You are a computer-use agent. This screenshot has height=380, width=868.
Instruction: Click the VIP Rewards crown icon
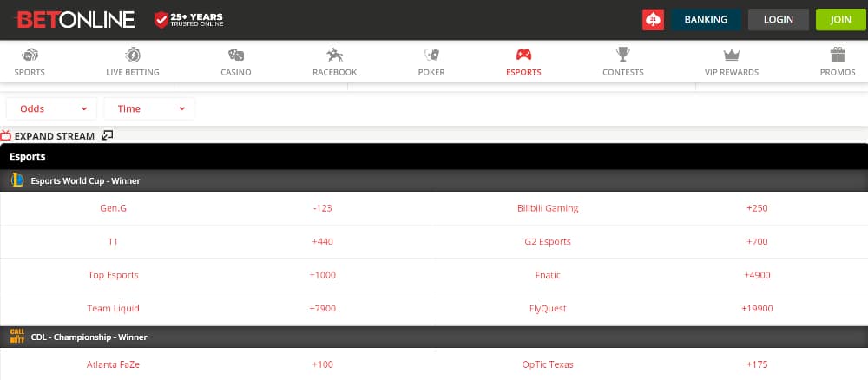(732, 55)
